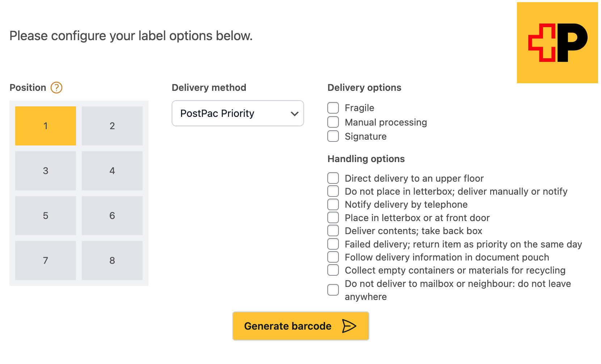Tick the Manual processing option
Image resolution: width=601 pixels, height=364 pixels.
pos(333,122)
